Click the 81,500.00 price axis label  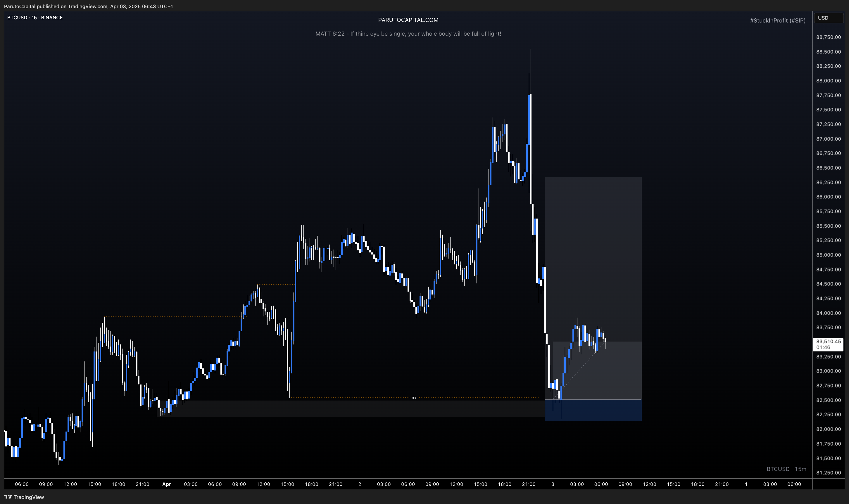point(828,458)
